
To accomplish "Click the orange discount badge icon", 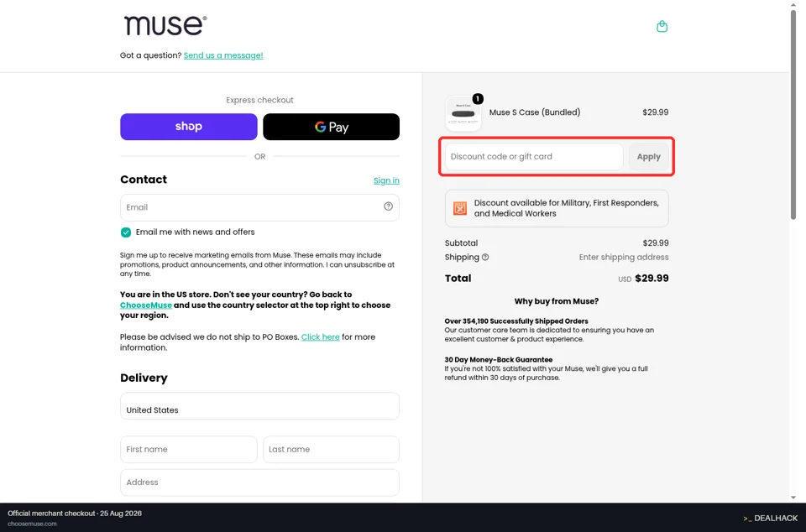I will coord(460,208).
